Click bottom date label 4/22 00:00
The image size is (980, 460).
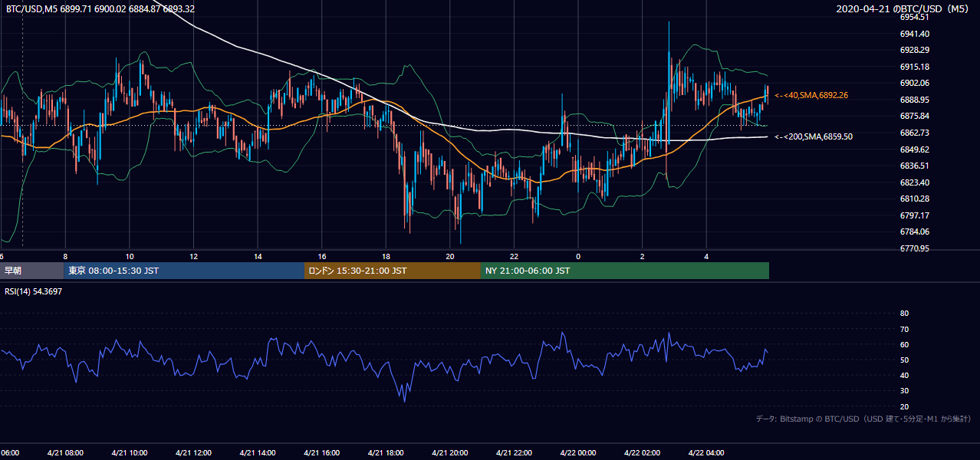coord(578,452)
